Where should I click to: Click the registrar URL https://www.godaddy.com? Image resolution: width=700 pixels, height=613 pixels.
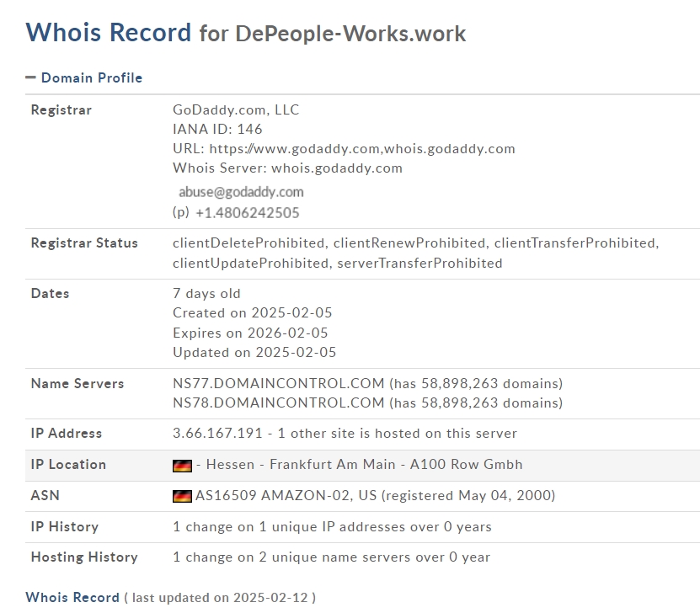click(295, 148)
